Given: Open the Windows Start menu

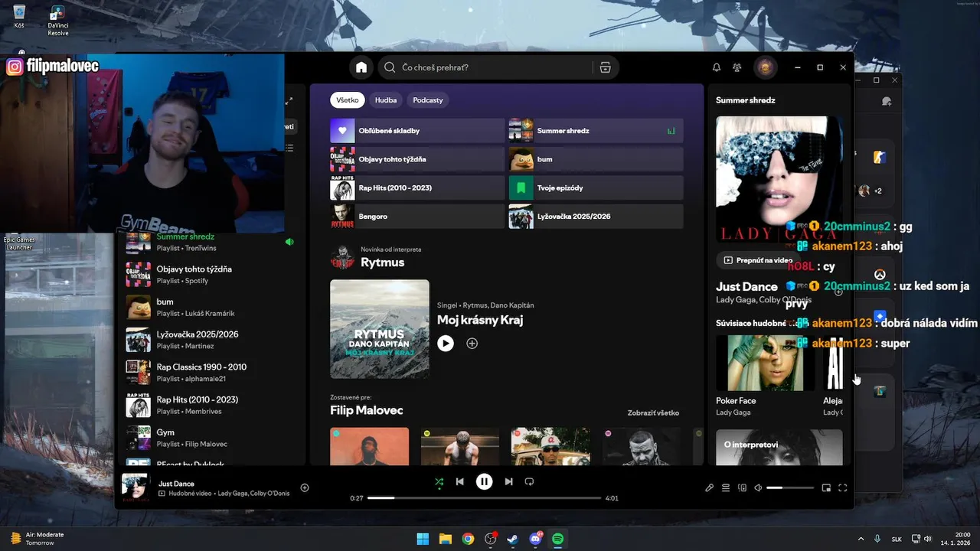Looking at the screenshot, I should (423, 539).
